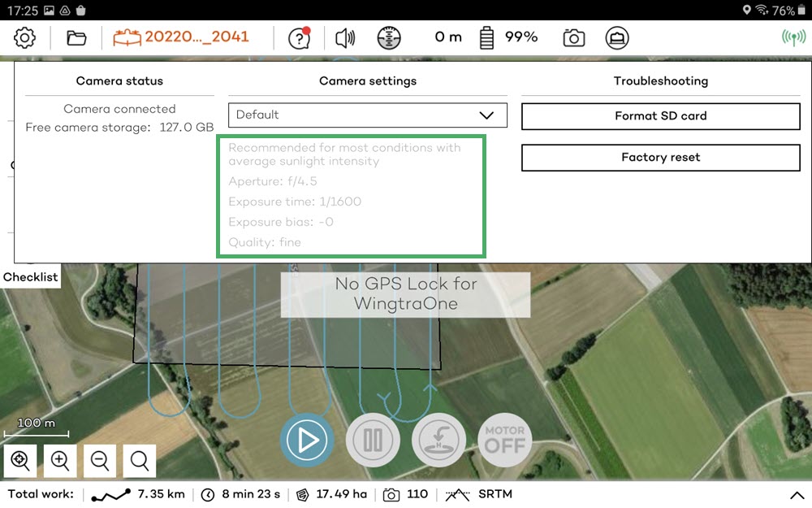Toggle the MOTOR OFF button
Screen dimensions: 812x508
click(x=504, y=440)
